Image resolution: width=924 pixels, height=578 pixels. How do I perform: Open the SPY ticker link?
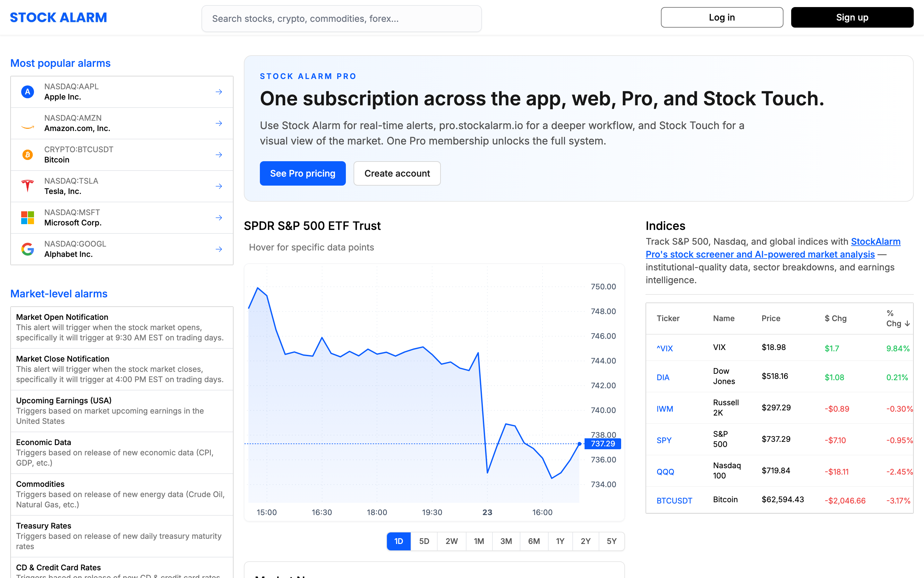664,440
